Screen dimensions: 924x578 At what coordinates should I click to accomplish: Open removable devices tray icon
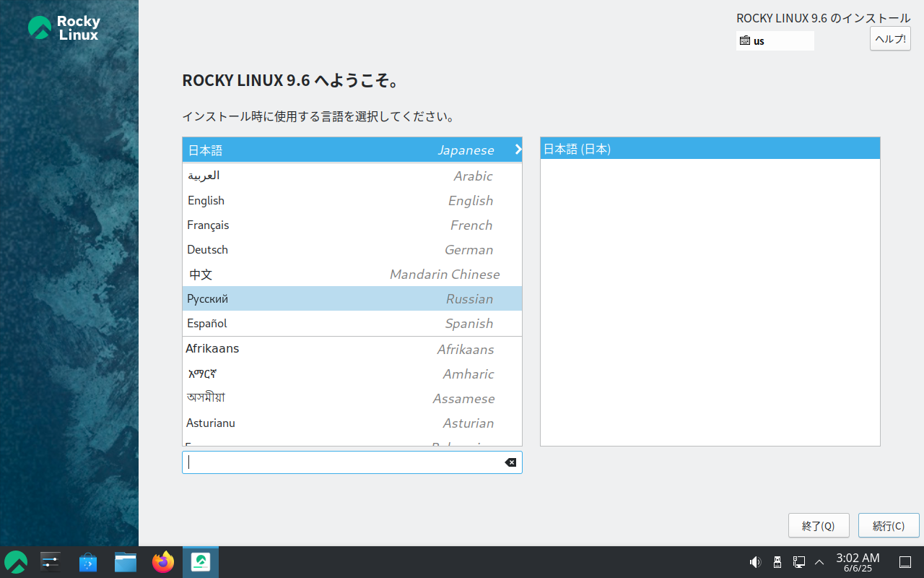click(x=777, y=562)
